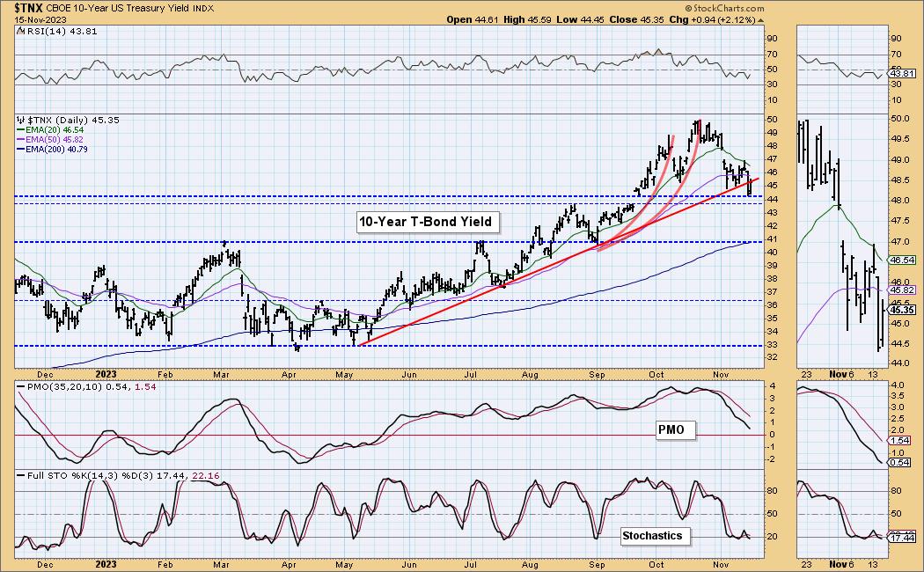Screen dimensions: 924x572
Task: Click the 43.81 RSI tag on the right axis
Action: point(903,74)
